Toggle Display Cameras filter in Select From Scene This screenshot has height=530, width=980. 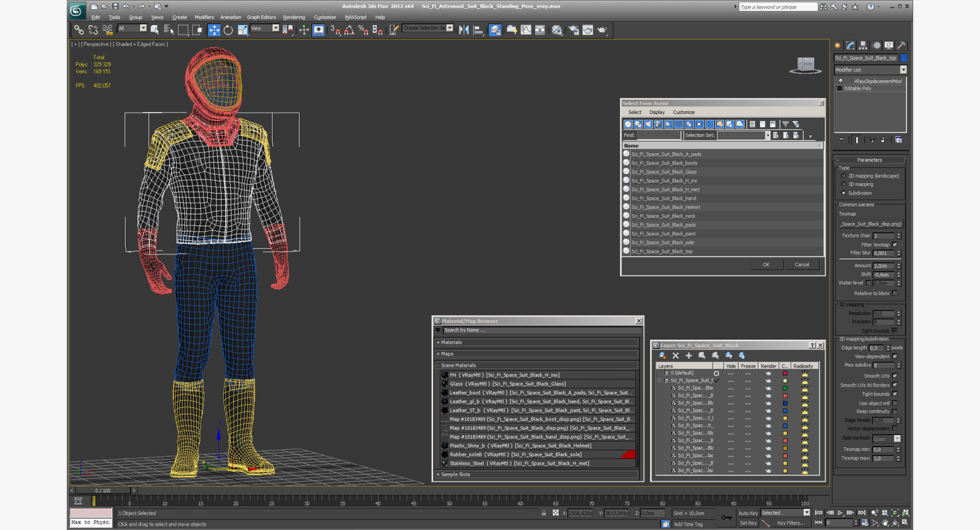(658, 124)
